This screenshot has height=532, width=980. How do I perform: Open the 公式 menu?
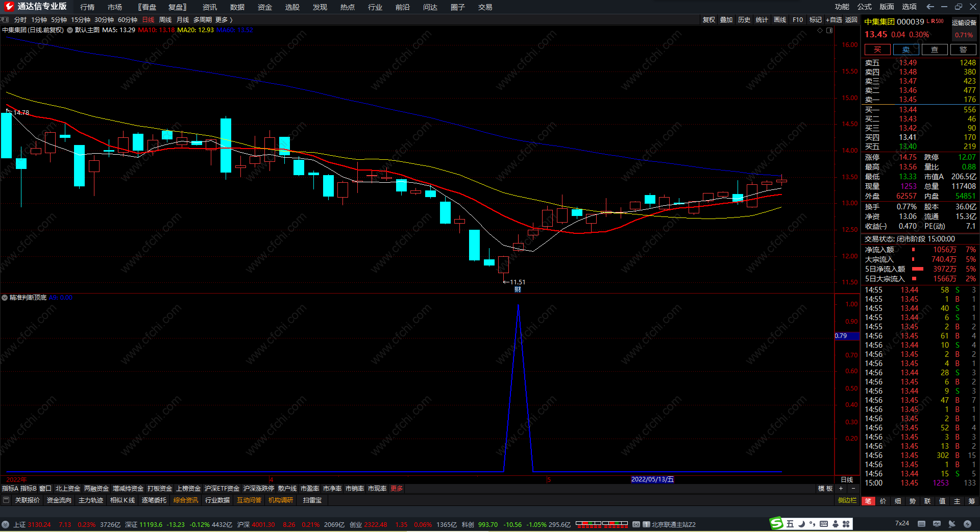pyautogui.click(x=865, y=7)
